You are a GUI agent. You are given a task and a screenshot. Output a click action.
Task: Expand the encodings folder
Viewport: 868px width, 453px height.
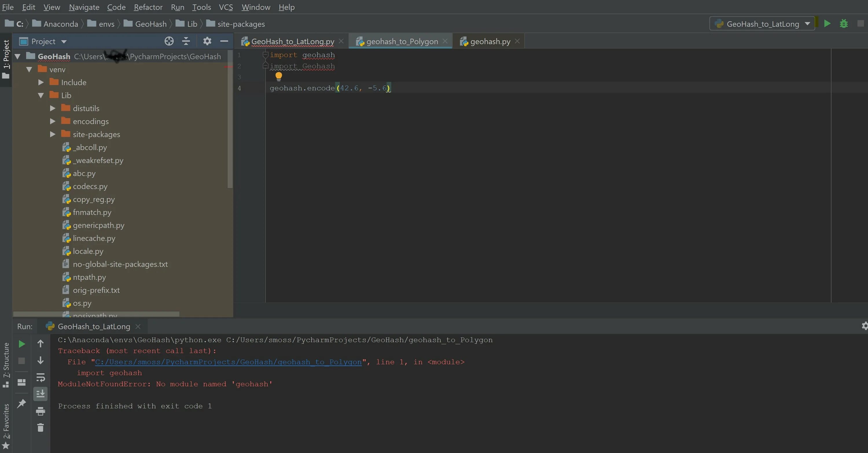[53, 121]
